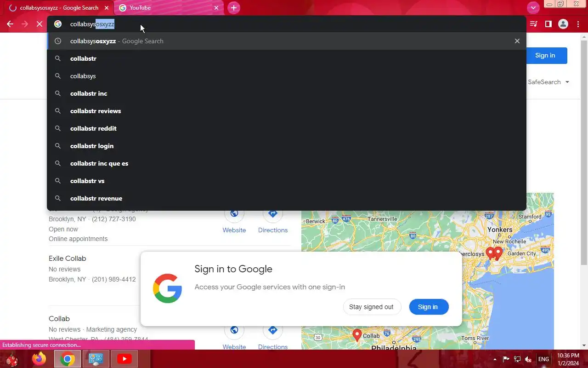
Task: Choose the 'collabstr login' suggestion
Action: (287, 146)
